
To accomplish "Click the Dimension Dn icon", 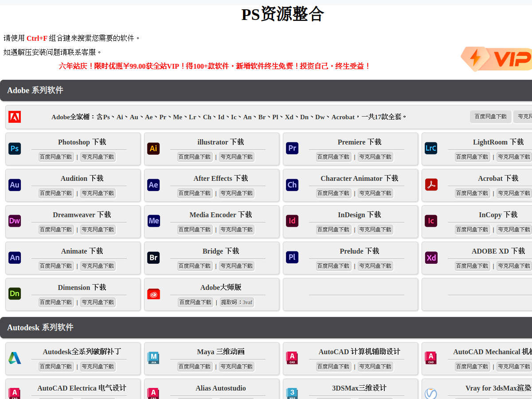I will pyautogui.click(x=15, y=294).
